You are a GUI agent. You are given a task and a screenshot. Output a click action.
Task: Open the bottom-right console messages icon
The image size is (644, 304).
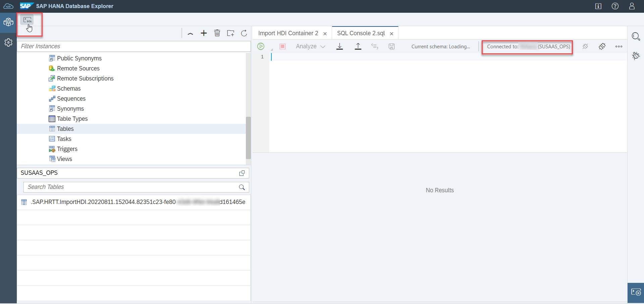[636, 293]
